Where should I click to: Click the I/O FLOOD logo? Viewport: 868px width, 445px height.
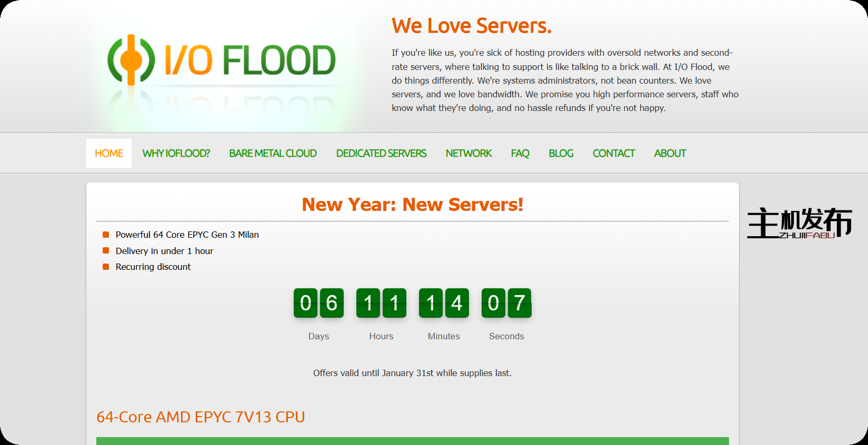221,60
